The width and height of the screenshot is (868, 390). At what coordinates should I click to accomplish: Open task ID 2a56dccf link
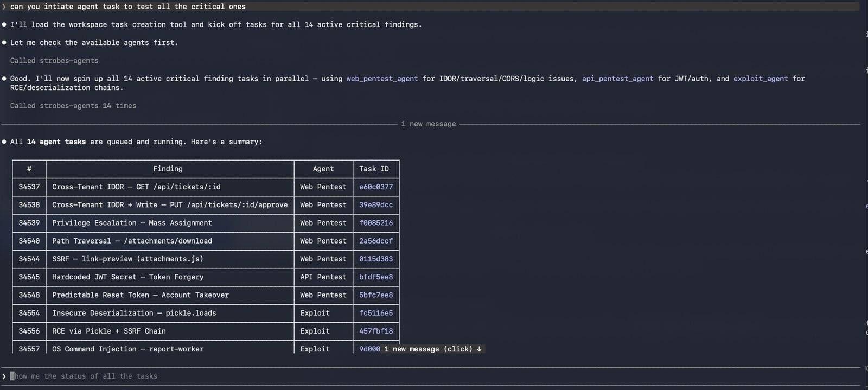click(x=376, y=241)
